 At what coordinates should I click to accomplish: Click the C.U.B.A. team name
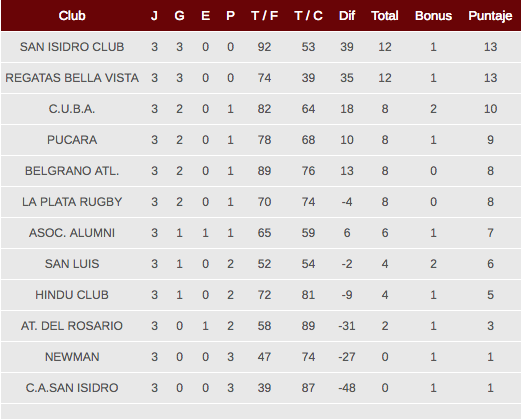point(72,109)
